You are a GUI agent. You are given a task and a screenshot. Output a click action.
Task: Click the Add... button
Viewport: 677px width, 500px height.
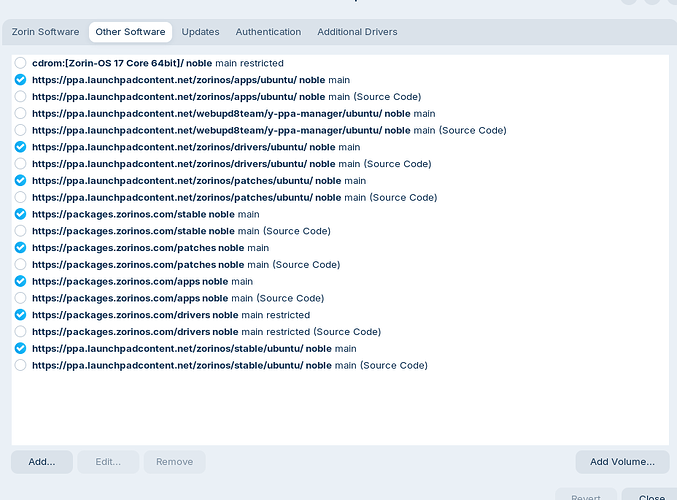click(x=42, y=462)
